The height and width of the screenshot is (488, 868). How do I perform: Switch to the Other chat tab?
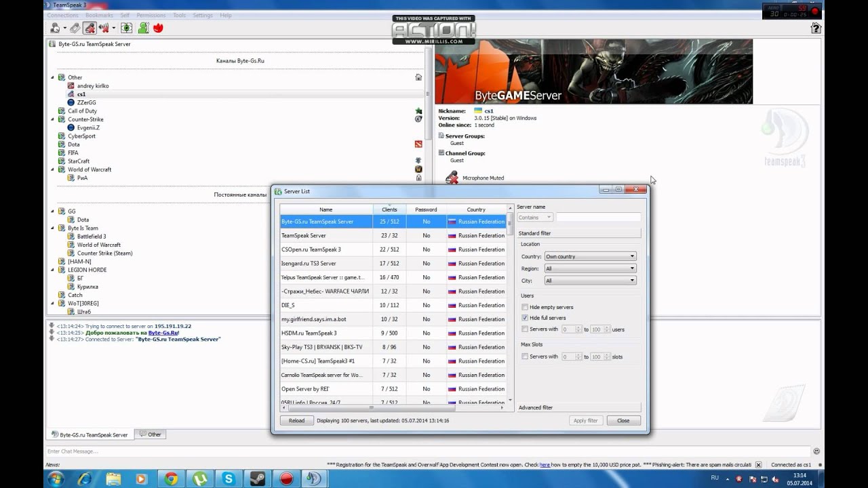150,434
